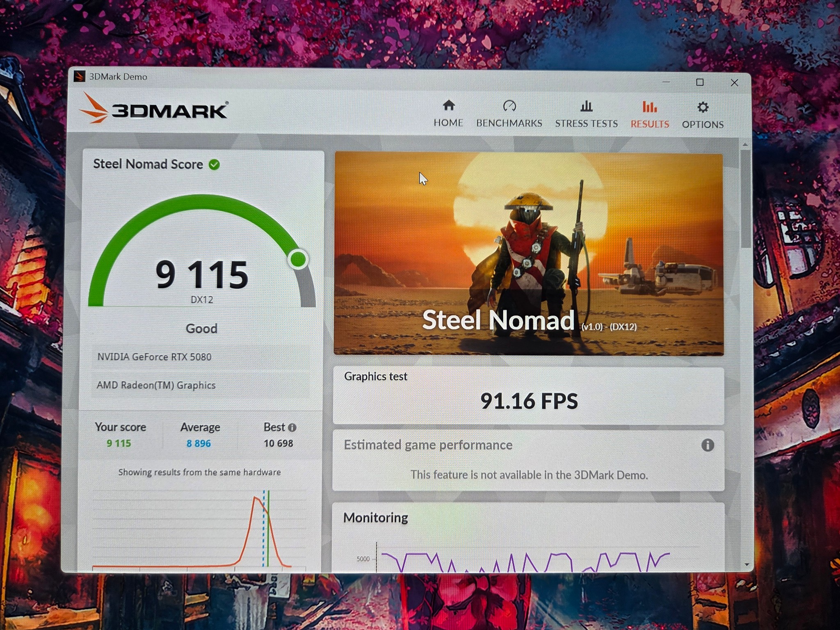Click the Stress Tests bar chart icon

587,106
